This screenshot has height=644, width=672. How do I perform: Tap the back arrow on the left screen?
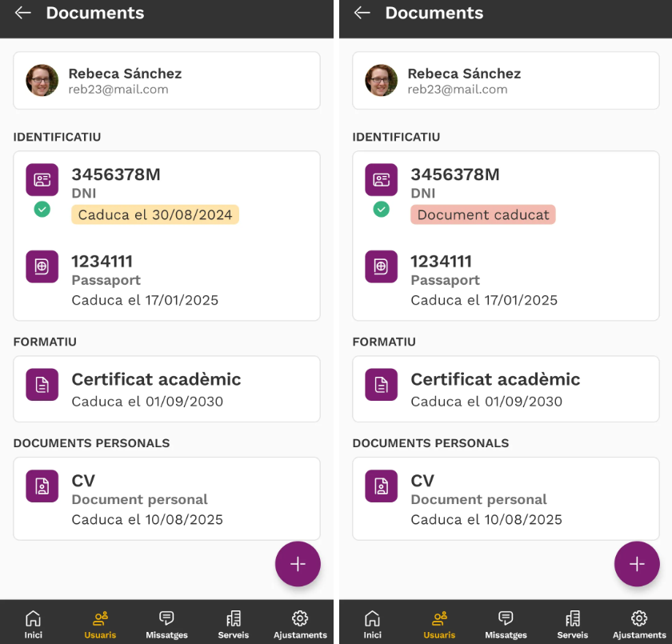point(23,13)
